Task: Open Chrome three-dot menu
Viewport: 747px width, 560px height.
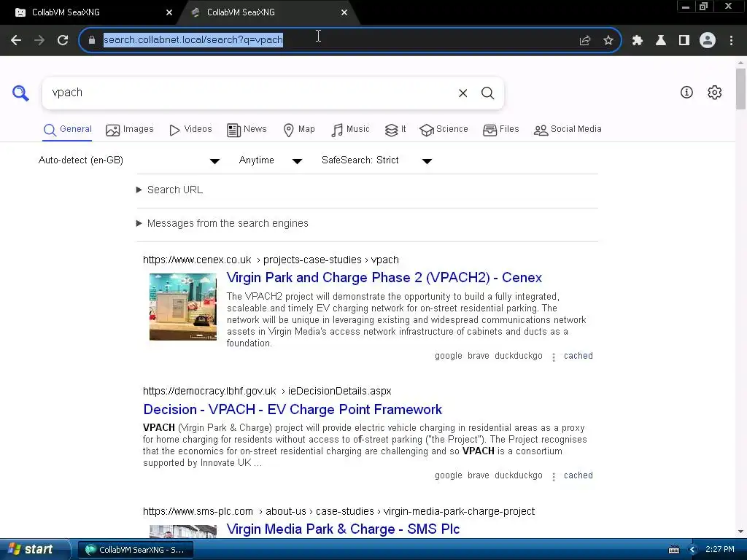Action: coord(731,40)
